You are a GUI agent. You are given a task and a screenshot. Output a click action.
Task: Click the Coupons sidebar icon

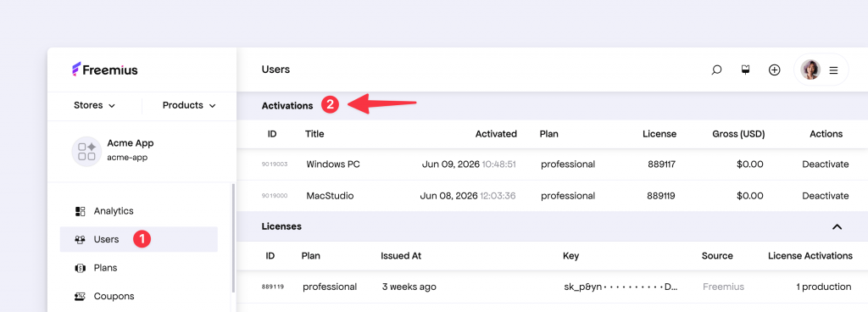tap(80, 297)
